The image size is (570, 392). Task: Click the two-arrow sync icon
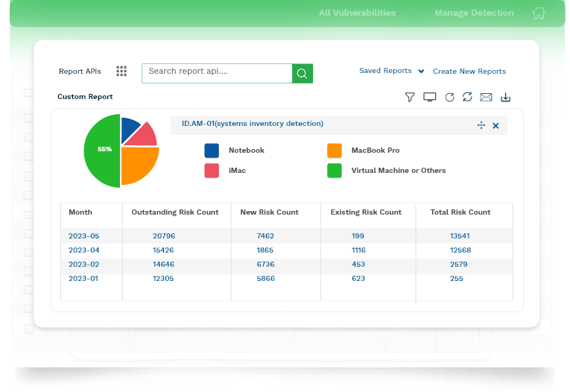[467, 97]
